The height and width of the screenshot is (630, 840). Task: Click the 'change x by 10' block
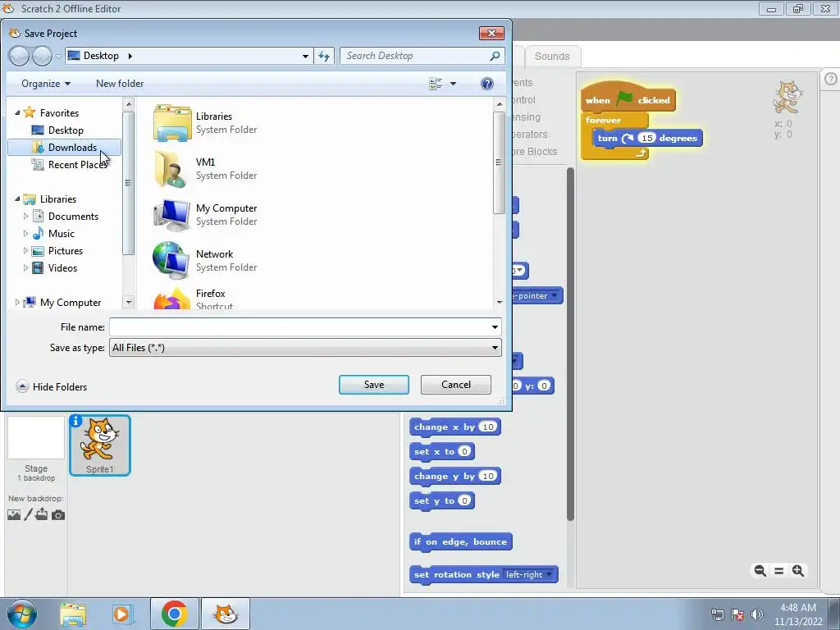pos(454,427)
